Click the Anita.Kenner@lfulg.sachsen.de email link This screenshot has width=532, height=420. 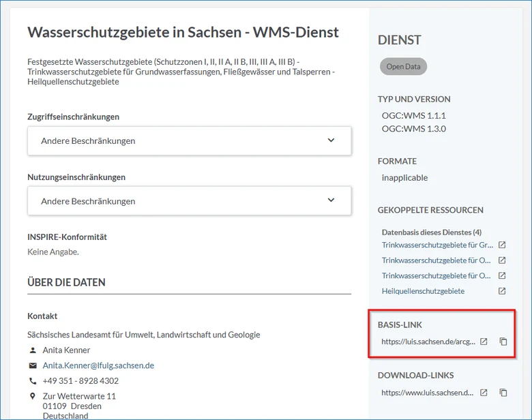(x=98, y=365)
